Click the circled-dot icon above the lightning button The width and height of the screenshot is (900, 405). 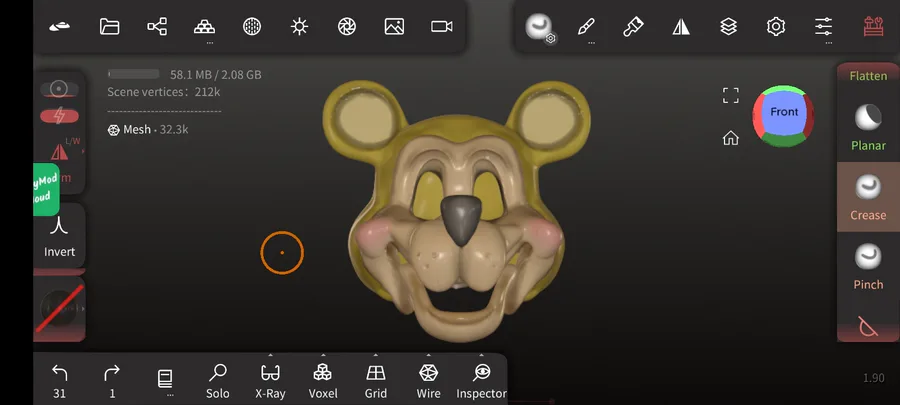pos(59,89)
